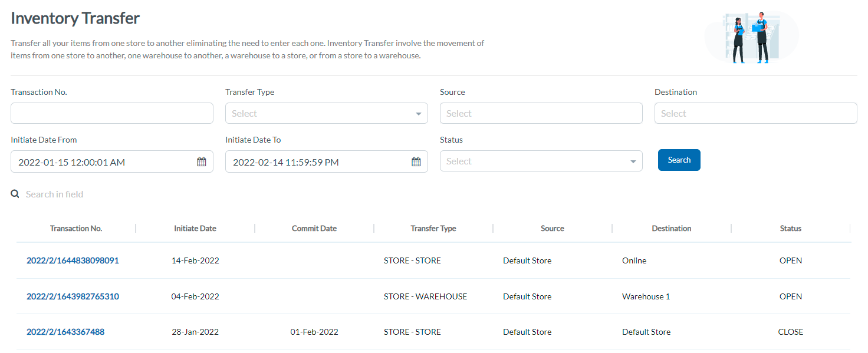Sort by the Transaction No. column header
The image size is (868, 353).
tap(75, 228)
